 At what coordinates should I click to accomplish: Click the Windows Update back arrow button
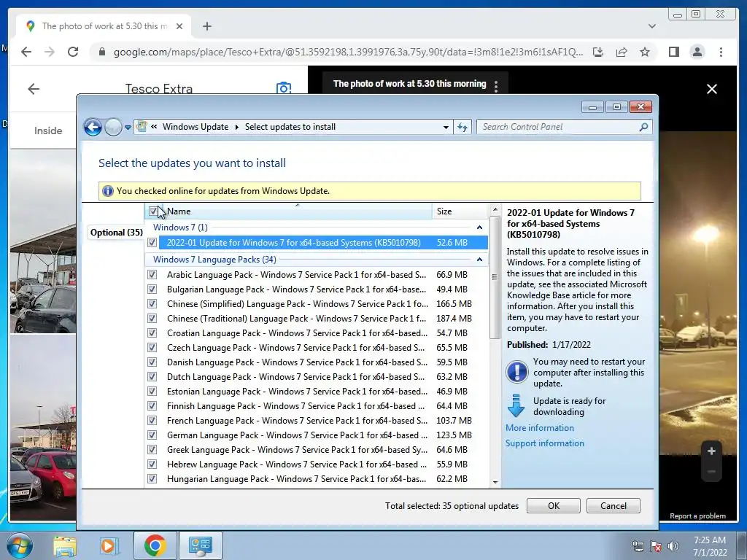[x=93, y=127]
